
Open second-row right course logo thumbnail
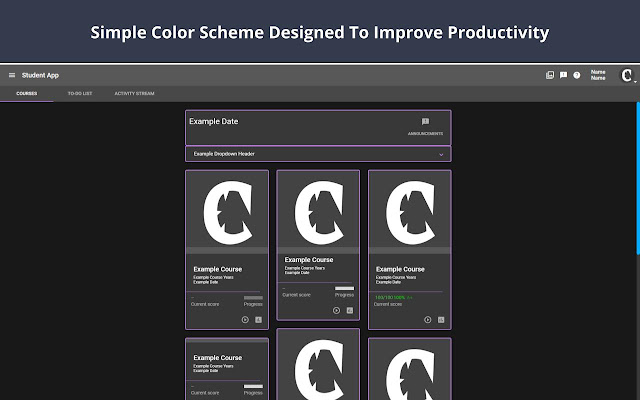tap(410, 369)
